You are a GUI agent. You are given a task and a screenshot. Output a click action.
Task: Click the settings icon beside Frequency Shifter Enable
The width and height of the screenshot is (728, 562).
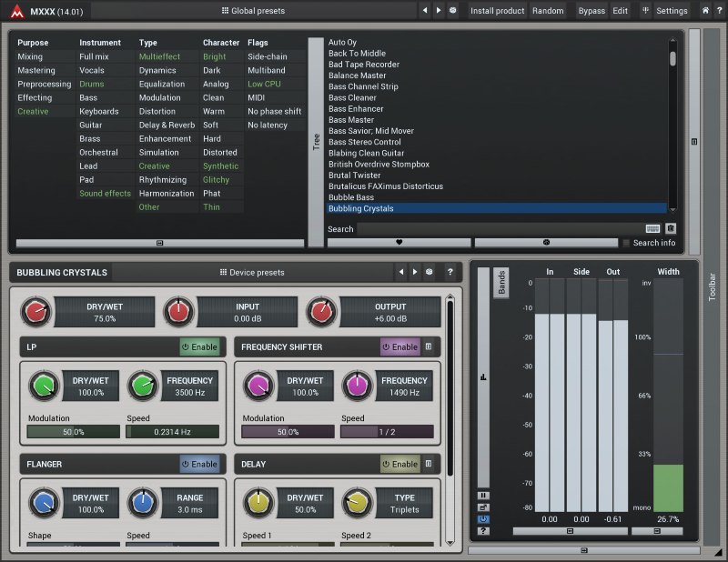coord(429,346)
